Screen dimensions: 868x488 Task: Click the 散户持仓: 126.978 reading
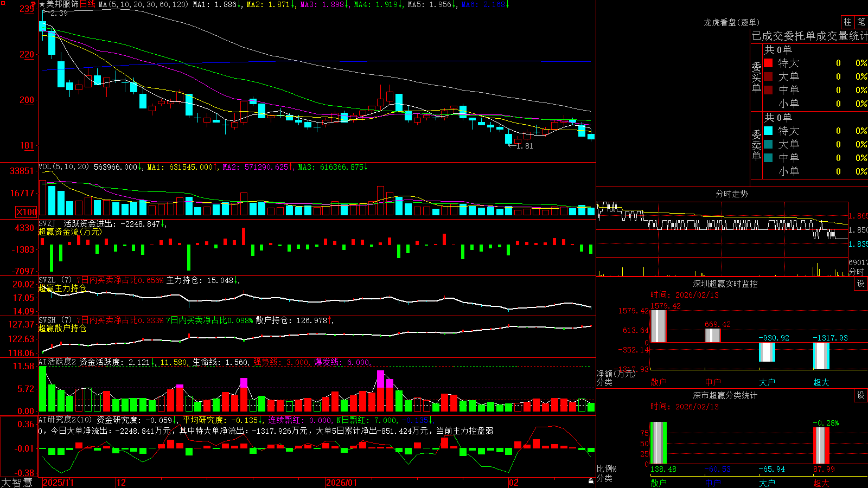pyautogui.click(x=291, y=320)
